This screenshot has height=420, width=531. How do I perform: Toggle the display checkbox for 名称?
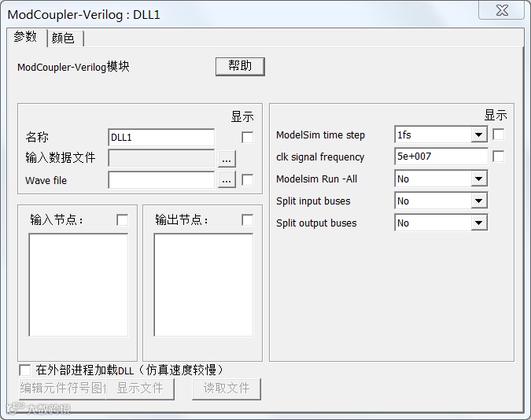248,138
